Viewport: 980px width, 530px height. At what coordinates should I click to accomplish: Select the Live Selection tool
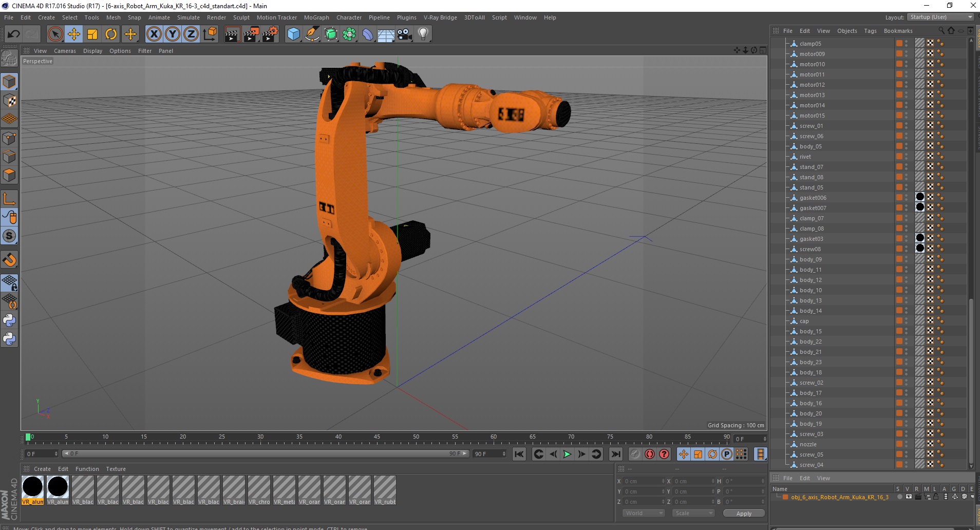[x=55, y=34]
